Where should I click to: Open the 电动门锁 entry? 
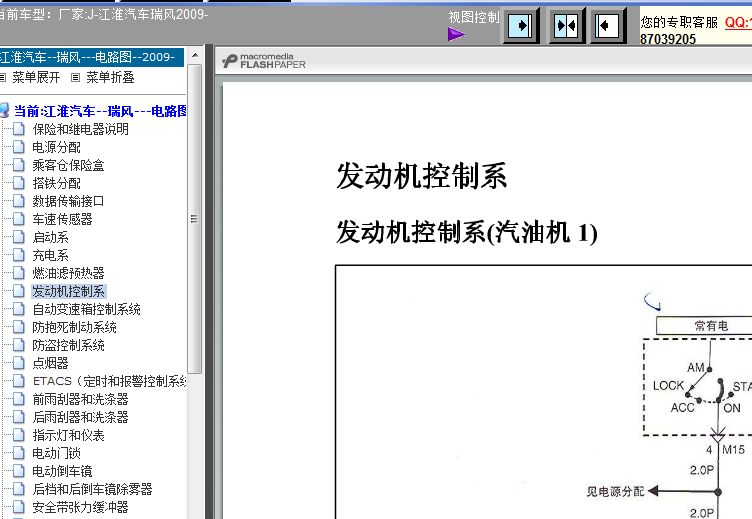(x=56, y=453)
